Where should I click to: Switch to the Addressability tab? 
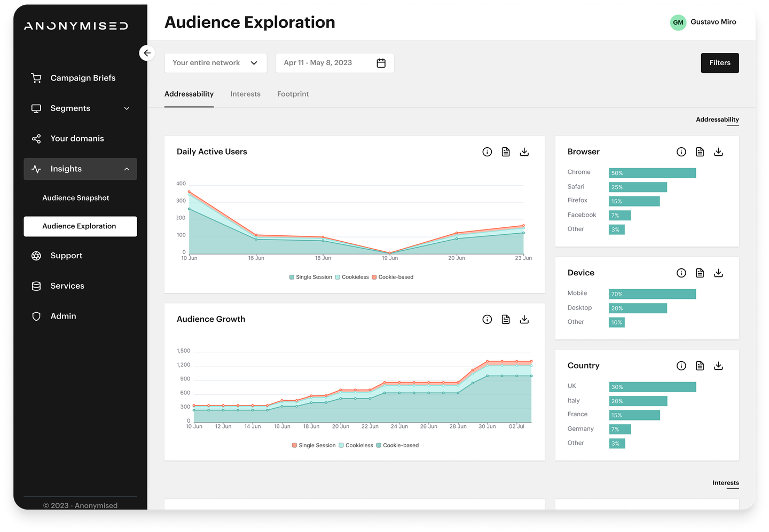[x=189, y=94]
